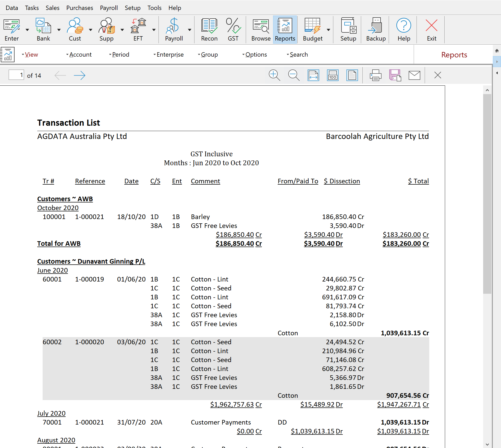This screenshot has width=501, height=448.
Task: Click the scroll down arrow
Action: click(x=487, y=444)
